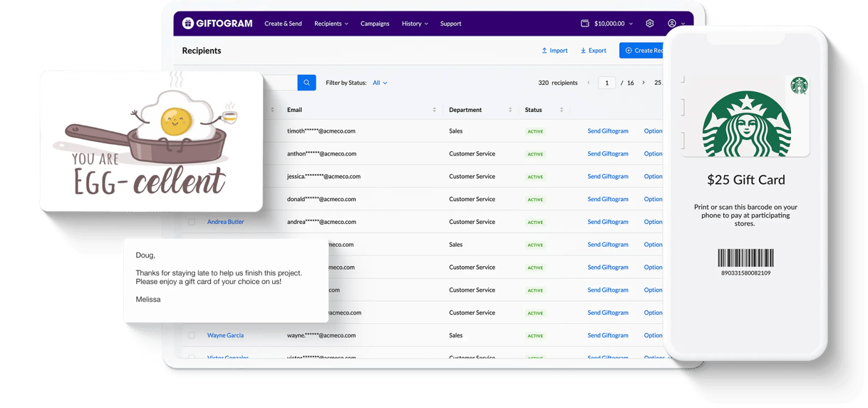Click the wallet icon beside the $10,000.00 balance
868x408 pixels.
585,24
